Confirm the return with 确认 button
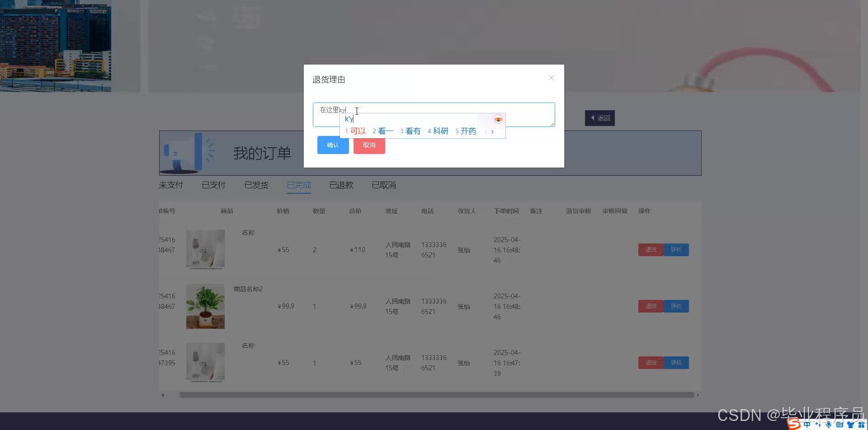 (x=333, y=145)
